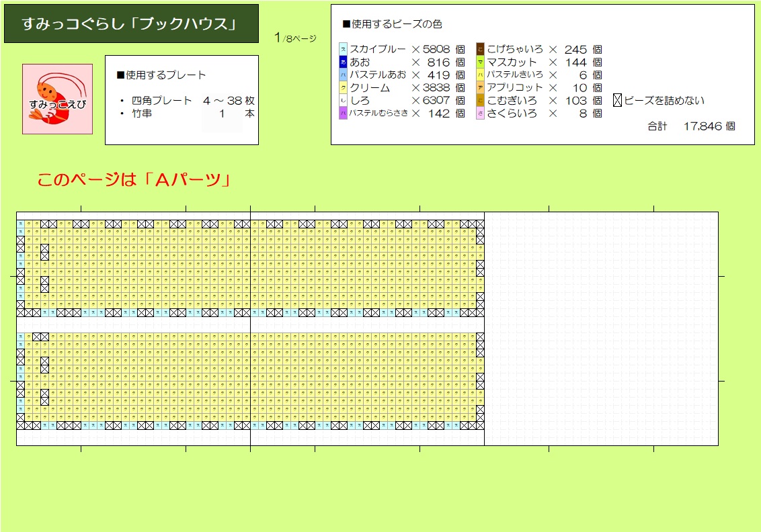This screenshot has height=532, width=761.
Task: Click the こむぎいろ count 103
Action: 576,100
